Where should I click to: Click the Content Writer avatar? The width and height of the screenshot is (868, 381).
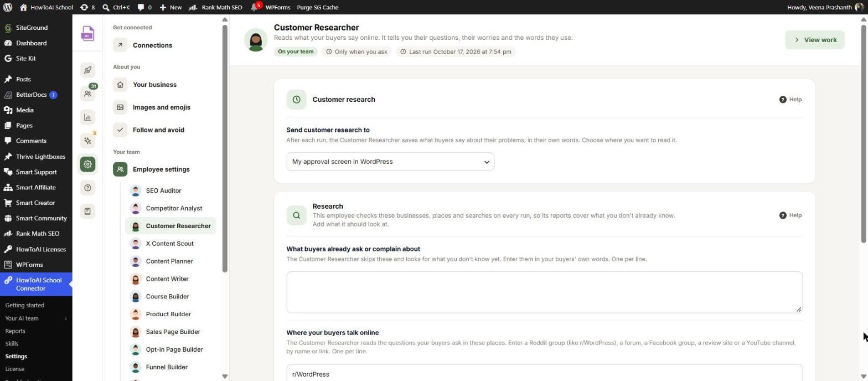pyautogui.click(x=136, y=279)
